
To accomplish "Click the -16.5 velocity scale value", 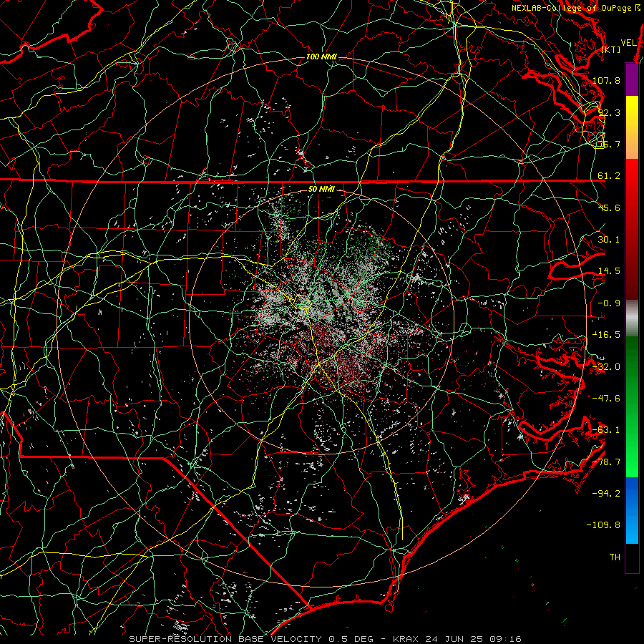I will coord(606,335).
